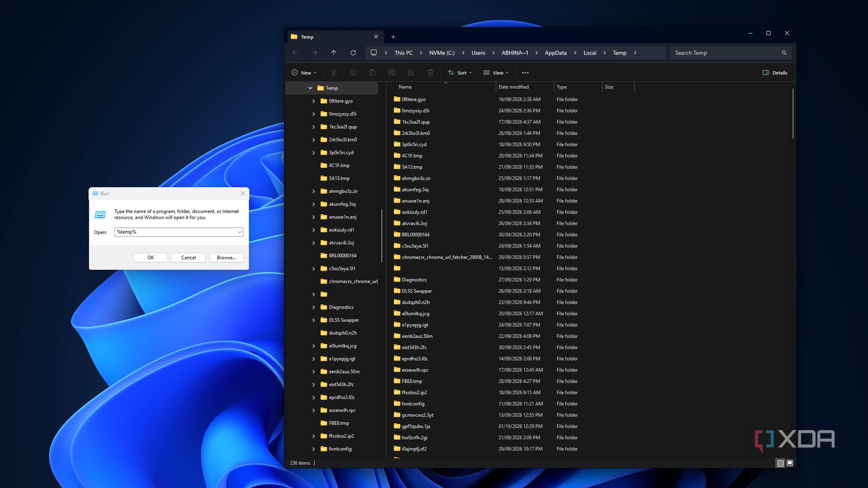Click the search magnifier icon
The image size is (868, 488).
(784, 53)
